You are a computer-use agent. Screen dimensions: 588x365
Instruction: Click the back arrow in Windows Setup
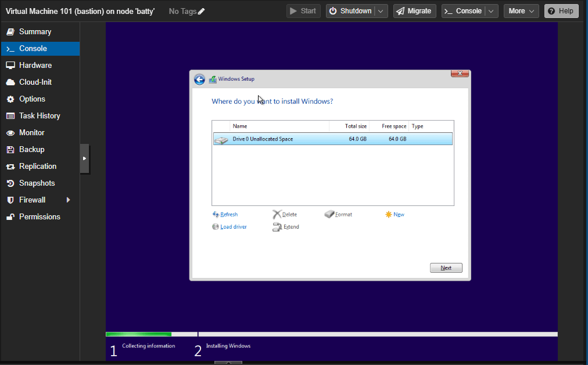pos(199,79)
